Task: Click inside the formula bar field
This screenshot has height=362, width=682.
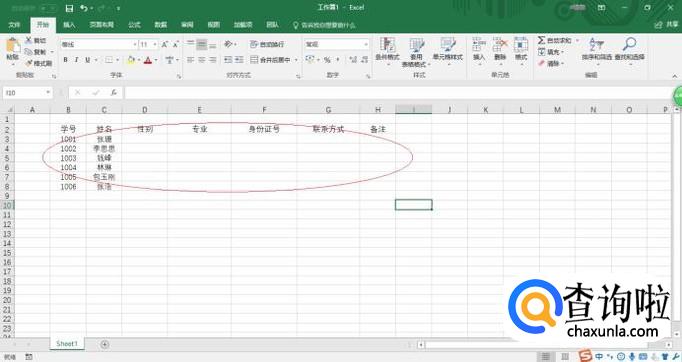Action: [398, 93]
